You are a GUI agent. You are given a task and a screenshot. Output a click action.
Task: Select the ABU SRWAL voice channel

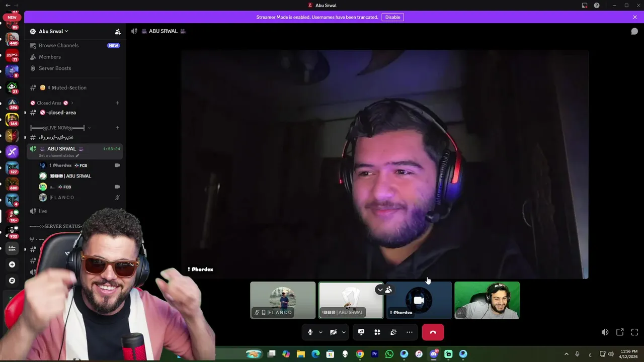point(74,151)
